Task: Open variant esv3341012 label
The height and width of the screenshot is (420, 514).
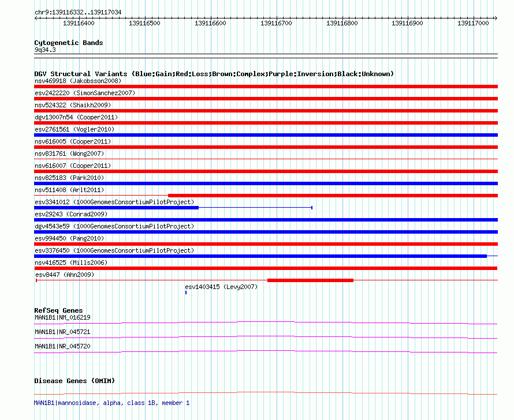Action: [114, 202]
